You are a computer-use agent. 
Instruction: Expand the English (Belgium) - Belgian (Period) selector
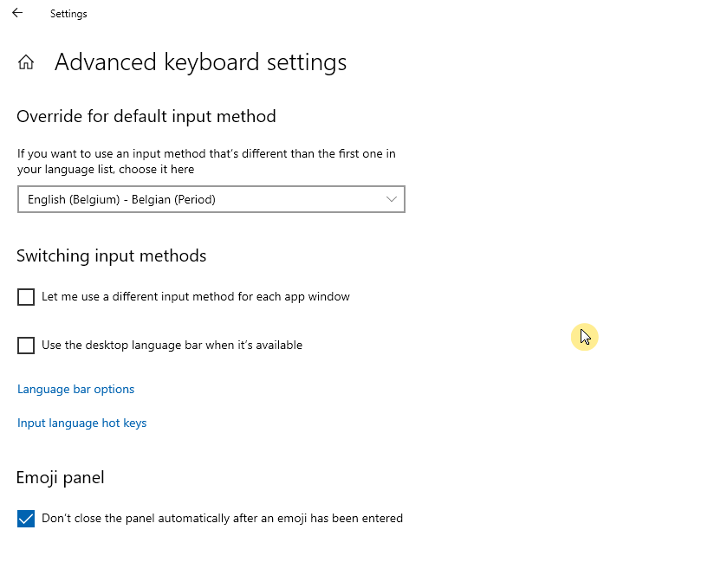tap(211, 199)
